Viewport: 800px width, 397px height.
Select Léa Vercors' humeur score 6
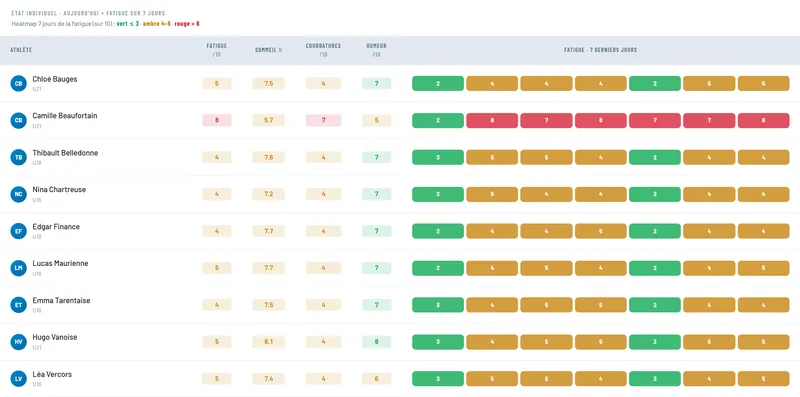point(377,379)
